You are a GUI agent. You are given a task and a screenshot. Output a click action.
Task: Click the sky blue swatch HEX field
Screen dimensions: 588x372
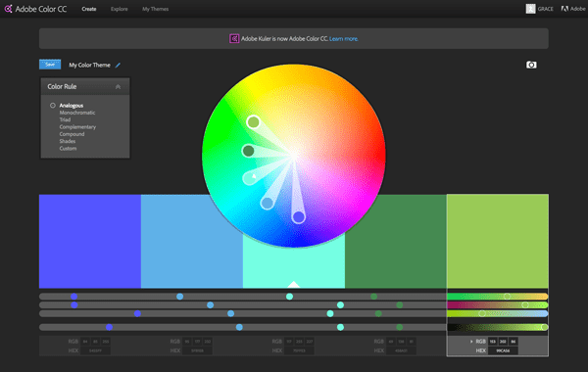click(x=197, y=350)
